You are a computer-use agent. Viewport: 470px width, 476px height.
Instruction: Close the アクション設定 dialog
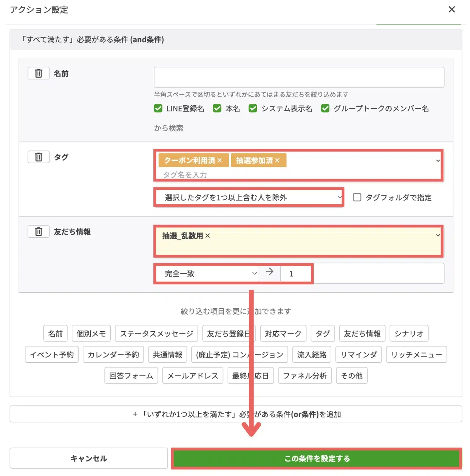click(452, 9)
